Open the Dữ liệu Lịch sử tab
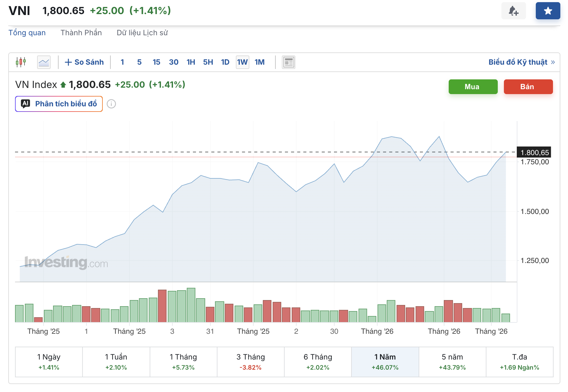This screenshot has height=392, width=568. click(x=142, y=33)
